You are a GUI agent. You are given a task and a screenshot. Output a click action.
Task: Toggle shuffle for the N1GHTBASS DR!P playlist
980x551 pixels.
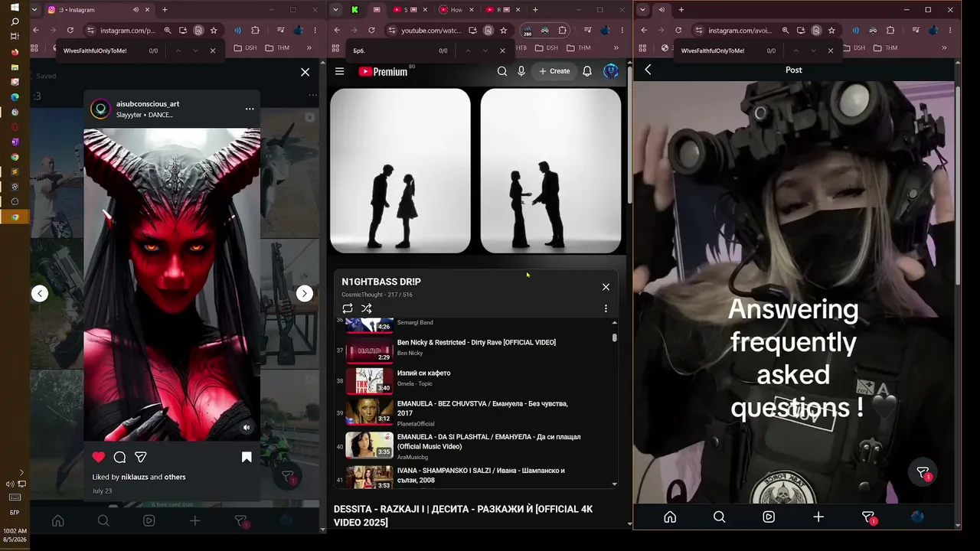(367, 308)
